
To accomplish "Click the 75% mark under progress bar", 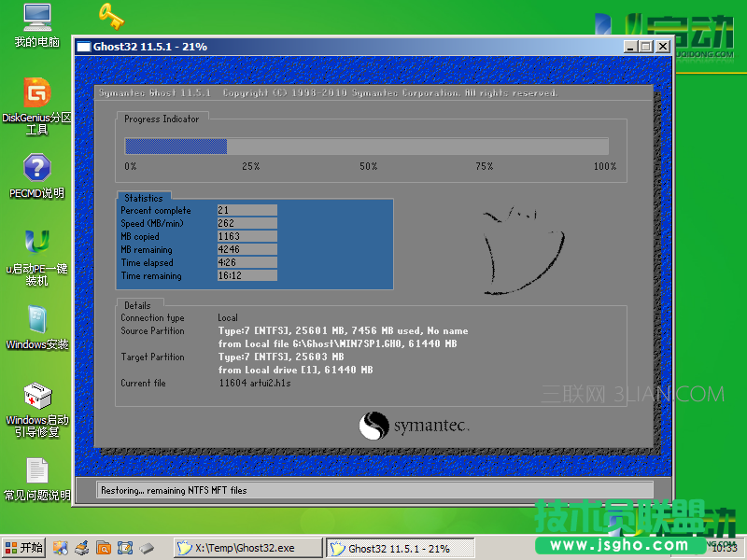I will click(484, 166).
